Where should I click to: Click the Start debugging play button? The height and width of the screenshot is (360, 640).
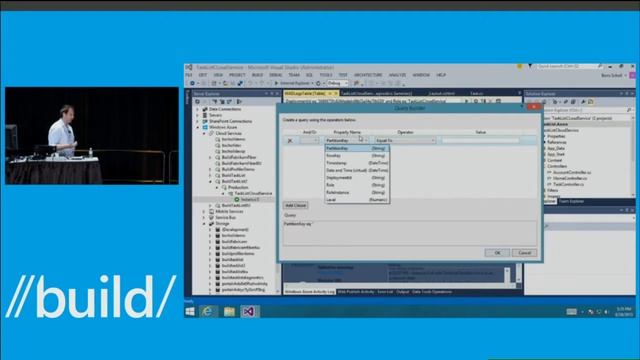[276, 83]
